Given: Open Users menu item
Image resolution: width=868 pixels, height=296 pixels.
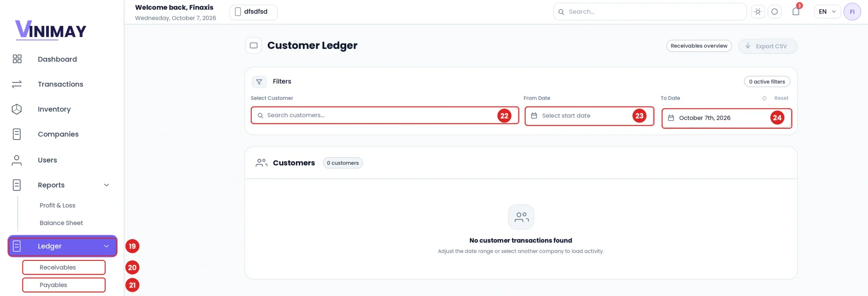Looking at the screenshot, I should click(47, 160).
